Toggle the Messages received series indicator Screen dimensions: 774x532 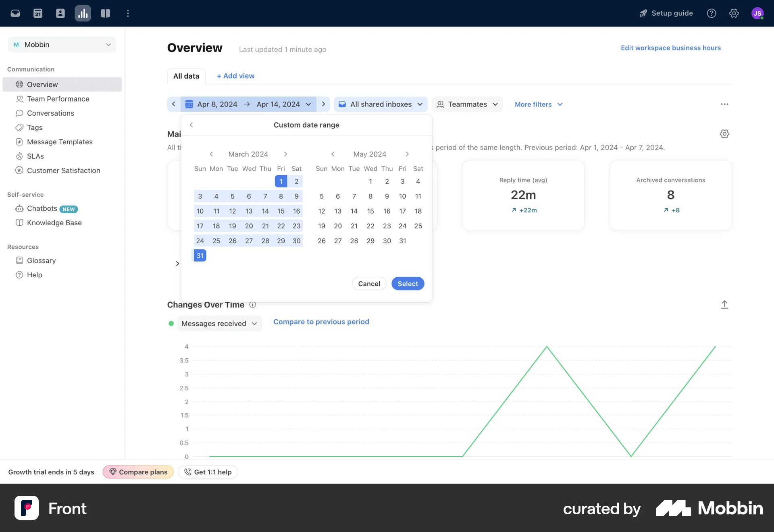(x=171, y=323)
